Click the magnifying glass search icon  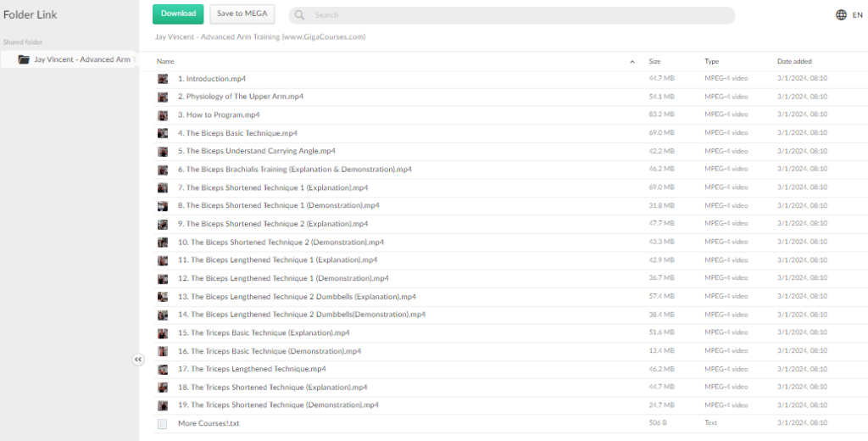tap(300, 15)
